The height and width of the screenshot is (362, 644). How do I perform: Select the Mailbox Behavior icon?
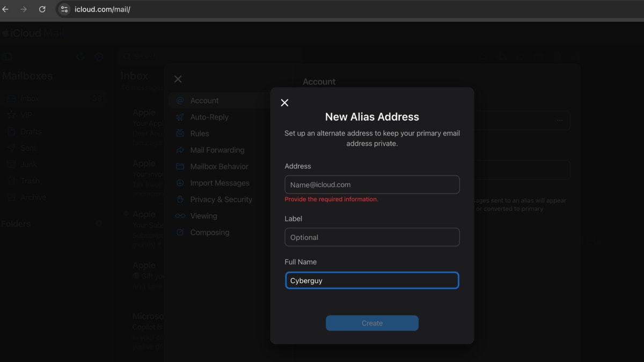click(181, 166)
